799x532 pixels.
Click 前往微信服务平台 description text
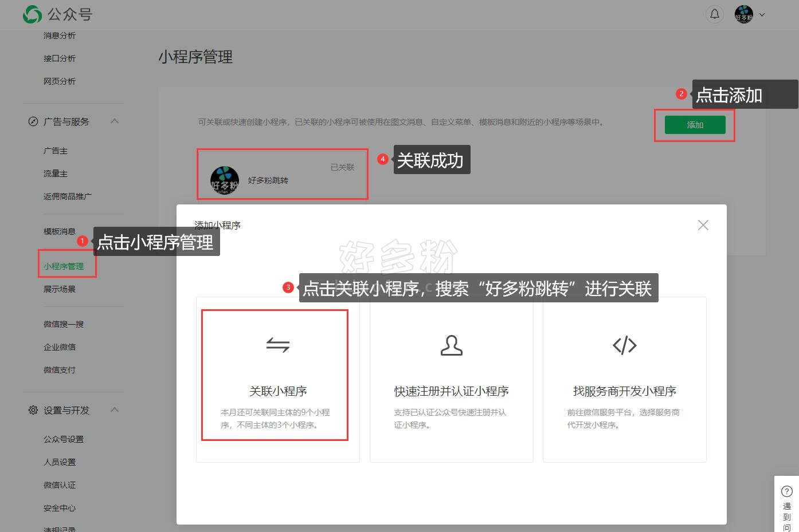[624, 419]
